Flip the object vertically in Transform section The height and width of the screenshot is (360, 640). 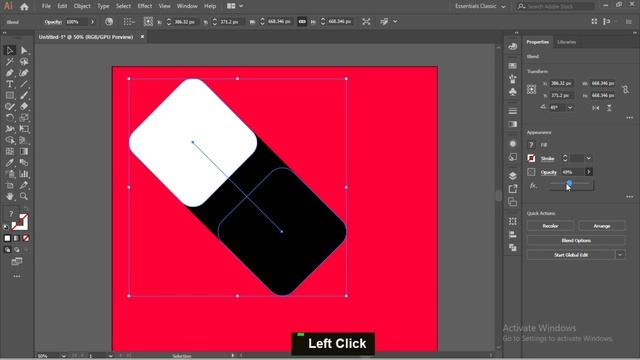[609, 108]
